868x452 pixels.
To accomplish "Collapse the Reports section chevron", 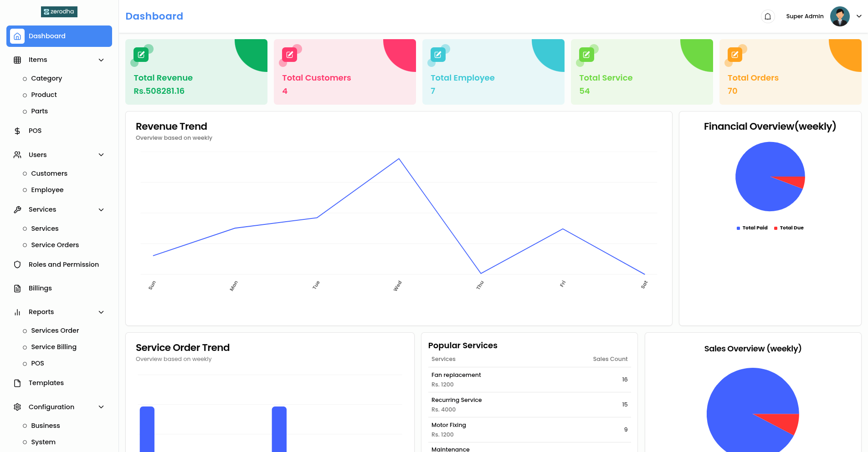I will pyautogui.click(x=101, y=312).
